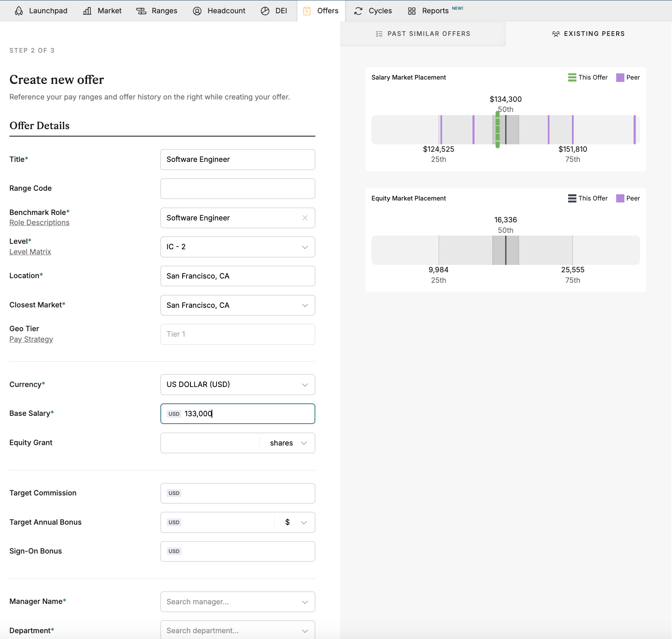Open the Manager Name search dropdown

pyautogui.click(x=238, y=602)
